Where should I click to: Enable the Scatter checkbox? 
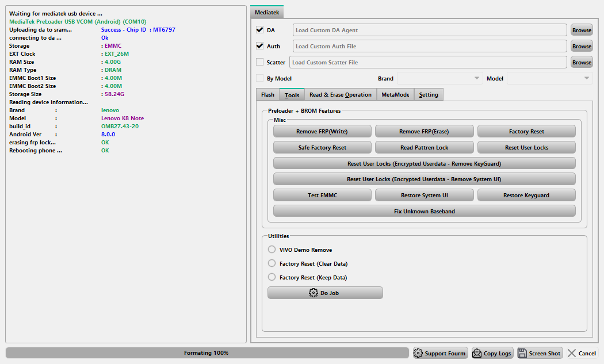[259, 62]
